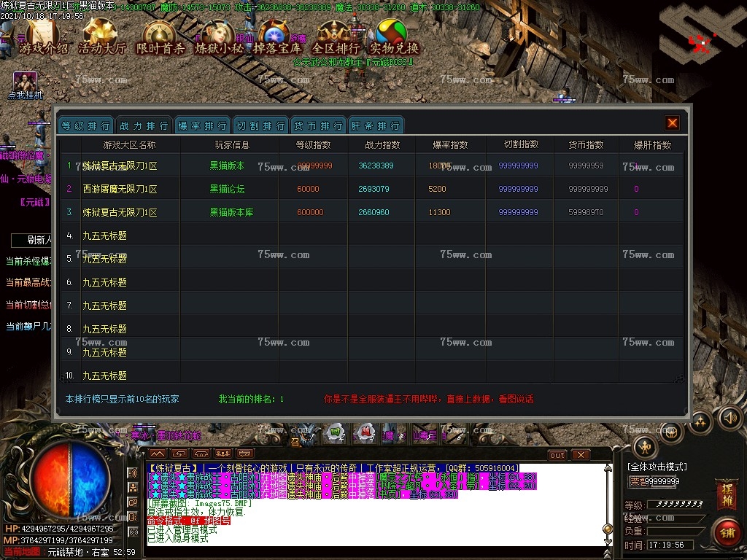The image size is (747, 560).
Task: Click the 爆肝指数 column header
Action: [x=652, y=145]
